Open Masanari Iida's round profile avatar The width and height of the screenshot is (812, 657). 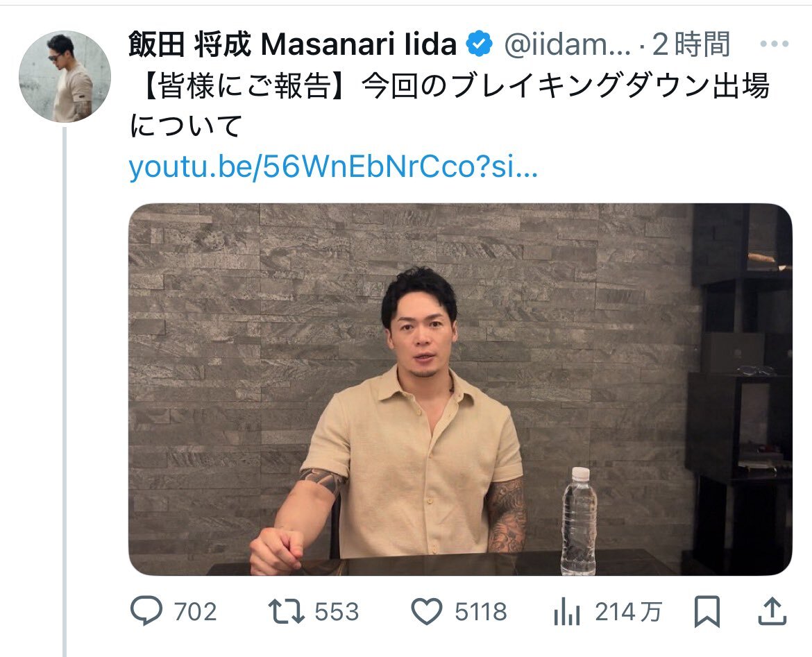pyautogui.click(x=65, y=76)
